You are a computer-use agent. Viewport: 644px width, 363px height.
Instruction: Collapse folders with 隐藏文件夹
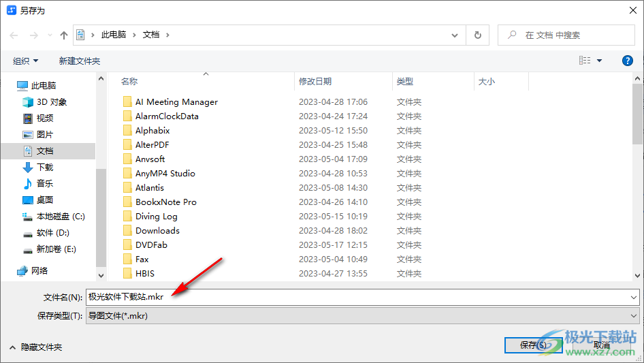(x=36, y=347)
